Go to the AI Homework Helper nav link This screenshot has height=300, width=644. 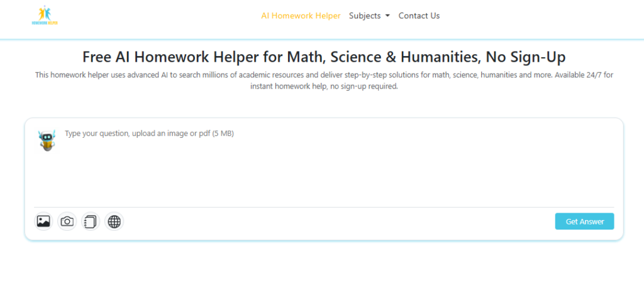tap(301, 16)
